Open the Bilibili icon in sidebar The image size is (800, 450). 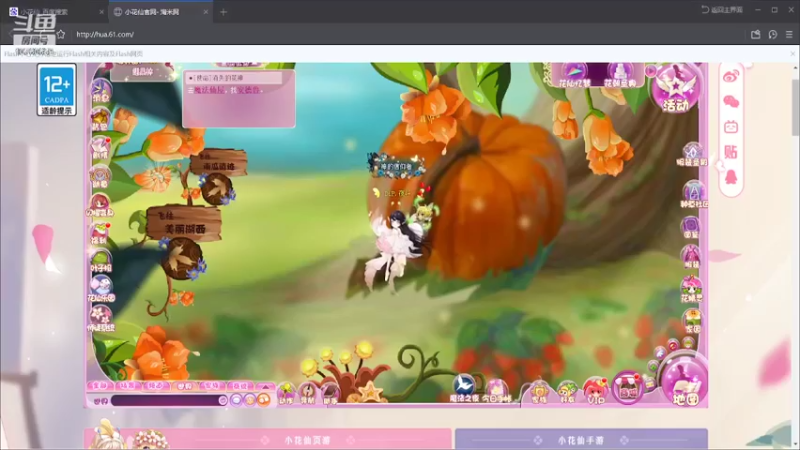(731, 127)
